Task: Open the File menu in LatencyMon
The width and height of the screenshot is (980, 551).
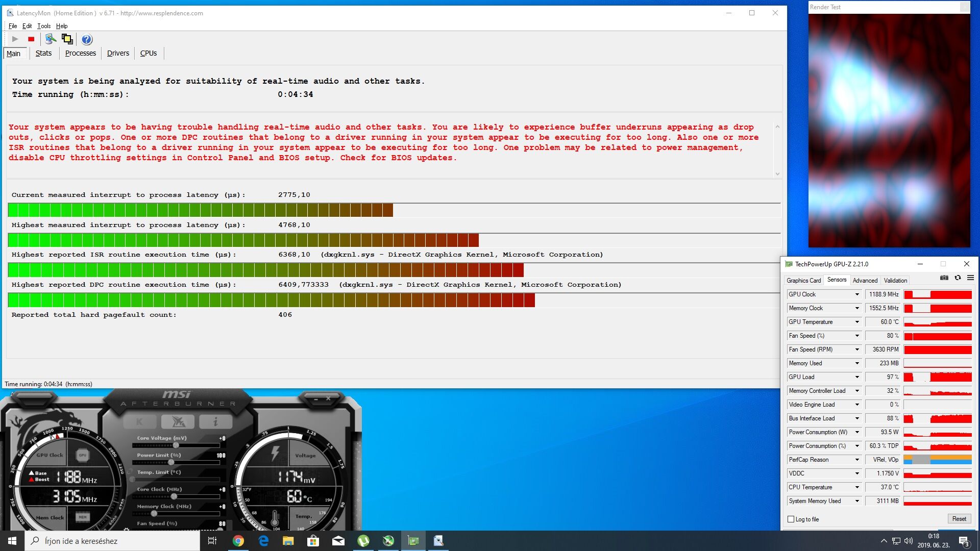Action: coord(13,26)
